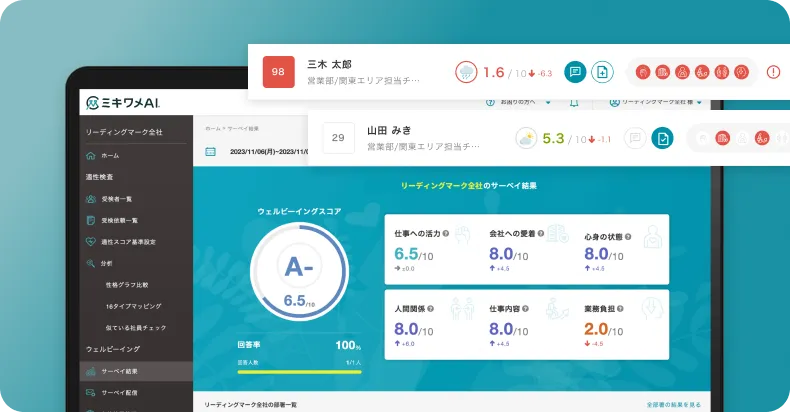The image size is (790, 412).
Task: Click the red building factor icon in 三木 太郎 row
Action: tap(662, 72)
